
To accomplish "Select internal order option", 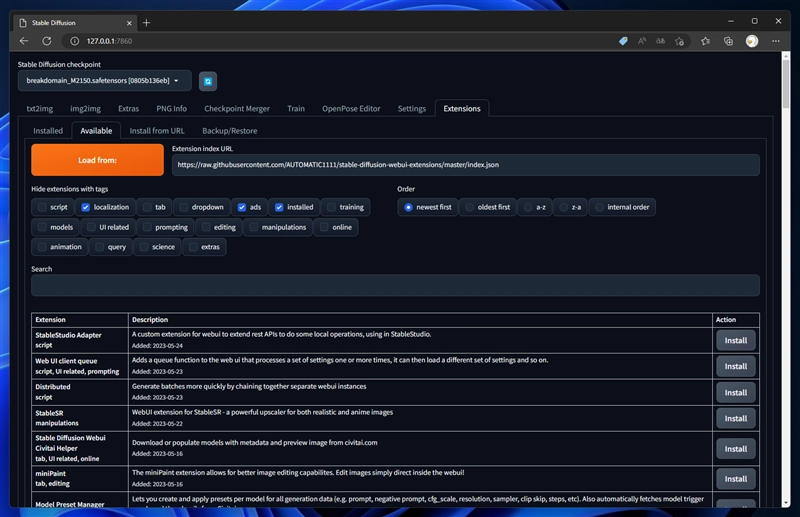I will pyautogui.click(x=599, y=207).
